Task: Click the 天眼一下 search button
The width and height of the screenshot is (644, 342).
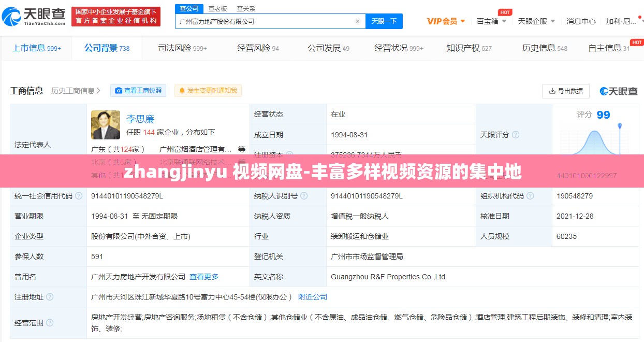Action: pos(384,21)
